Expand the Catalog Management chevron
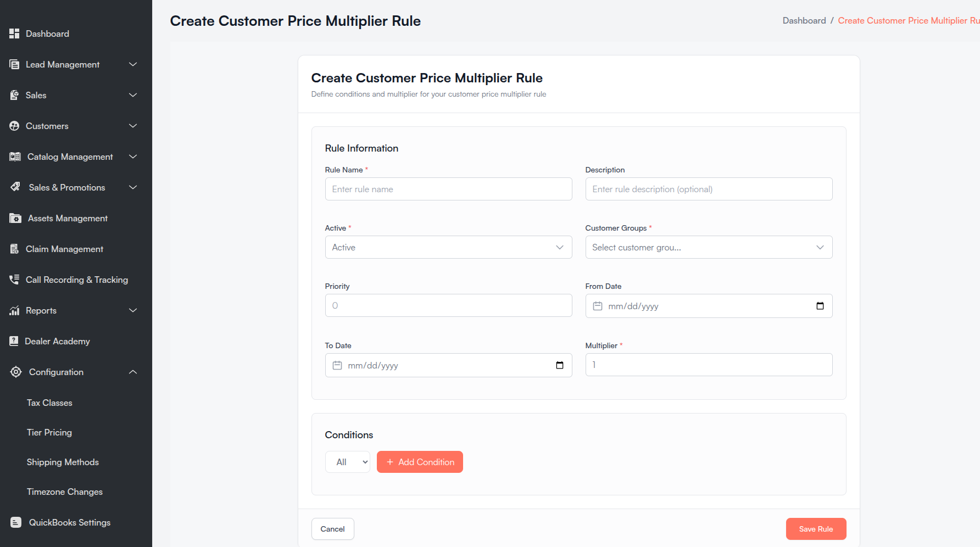 [x=133, y=157]
